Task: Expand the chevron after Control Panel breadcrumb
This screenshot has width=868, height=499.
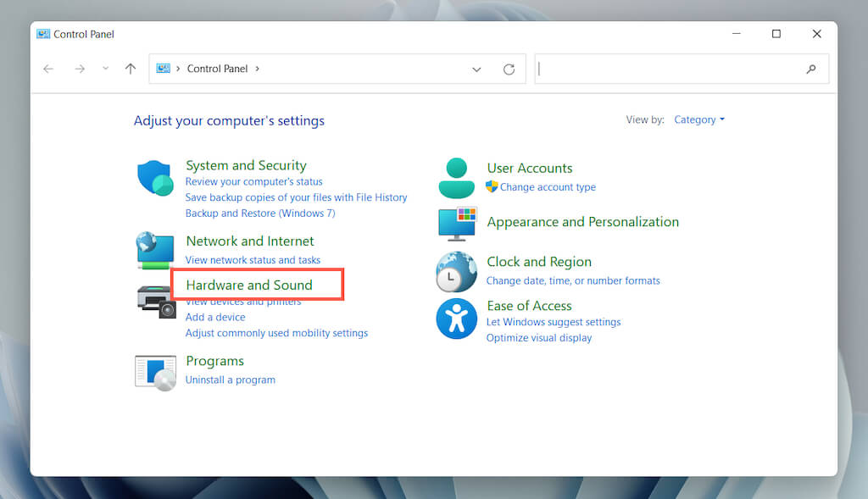Action: pyautogui.click(x=258, y=69)
